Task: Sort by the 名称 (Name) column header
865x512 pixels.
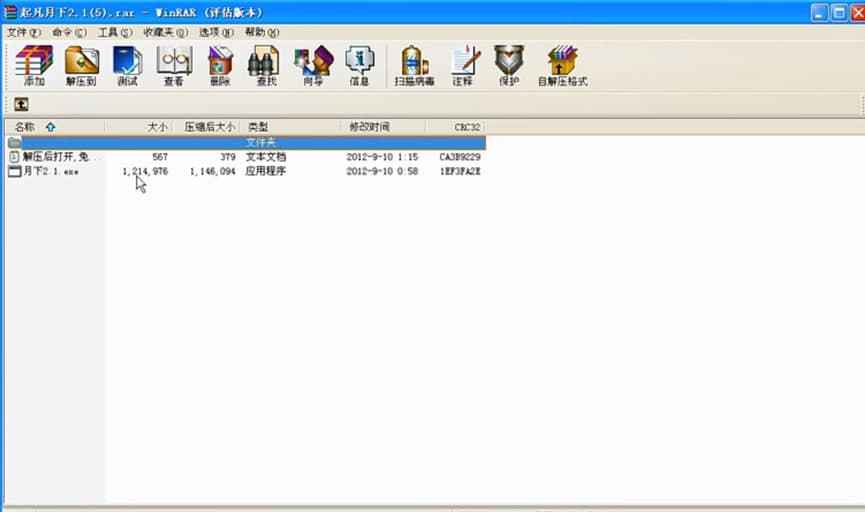Action: (x=55, y=127)
